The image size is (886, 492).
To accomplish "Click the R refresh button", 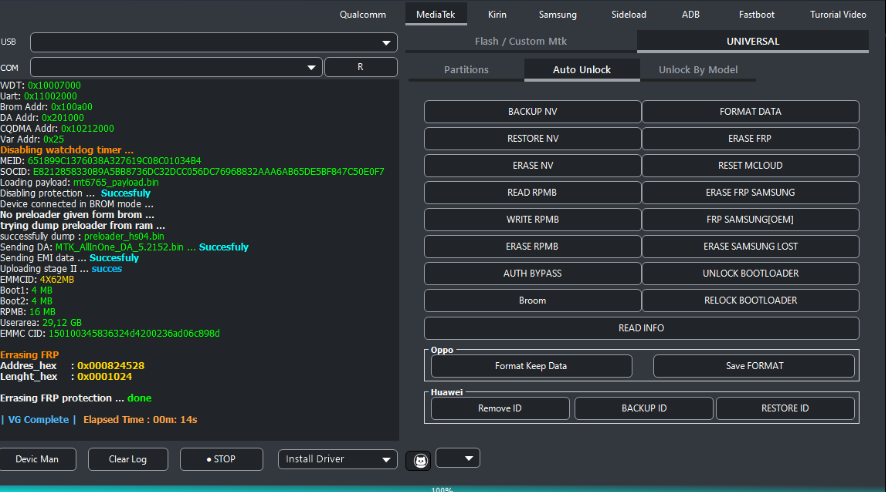I will [x=361, y=67].
